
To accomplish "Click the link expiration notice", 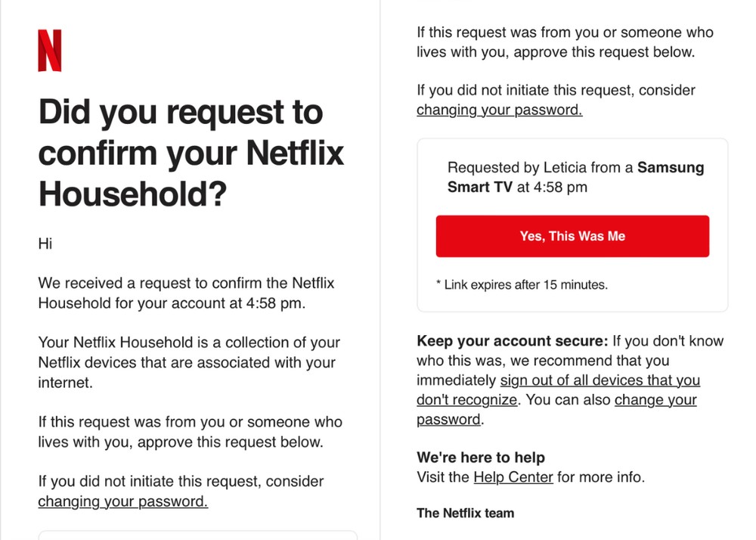I will pos(522,285).
